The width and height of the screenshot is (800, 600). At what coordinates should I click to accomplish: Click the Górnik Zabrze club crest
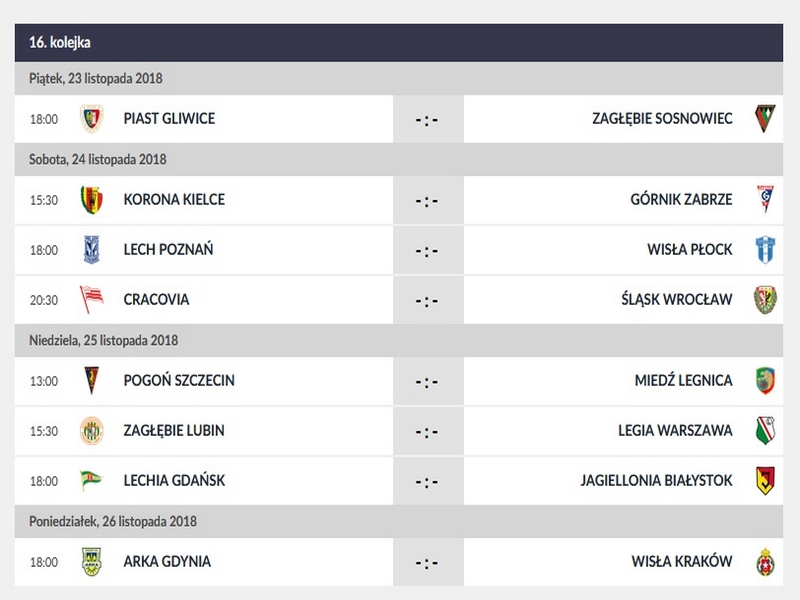click(x=764, y=199)
